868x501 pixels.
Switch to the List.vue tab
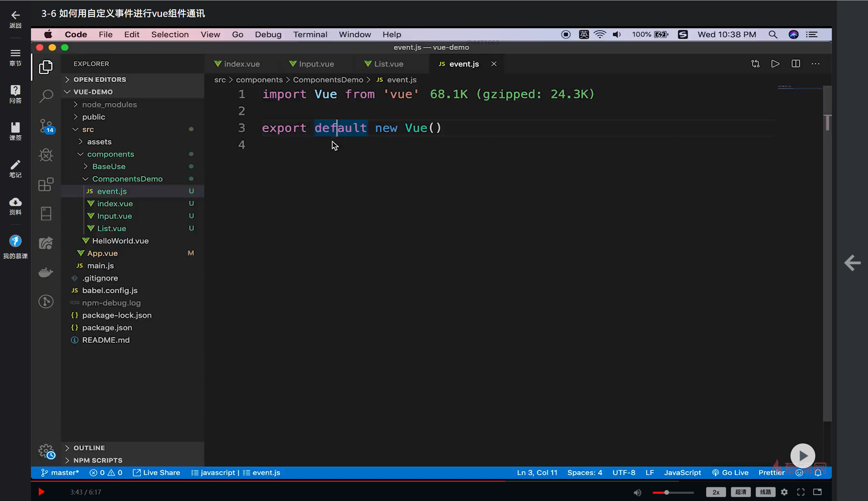388,64
